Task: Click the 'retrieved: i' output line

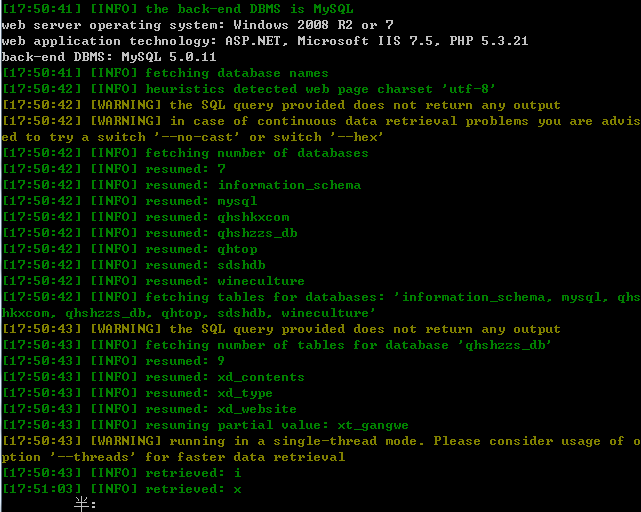Action: (x=122, y=473)
